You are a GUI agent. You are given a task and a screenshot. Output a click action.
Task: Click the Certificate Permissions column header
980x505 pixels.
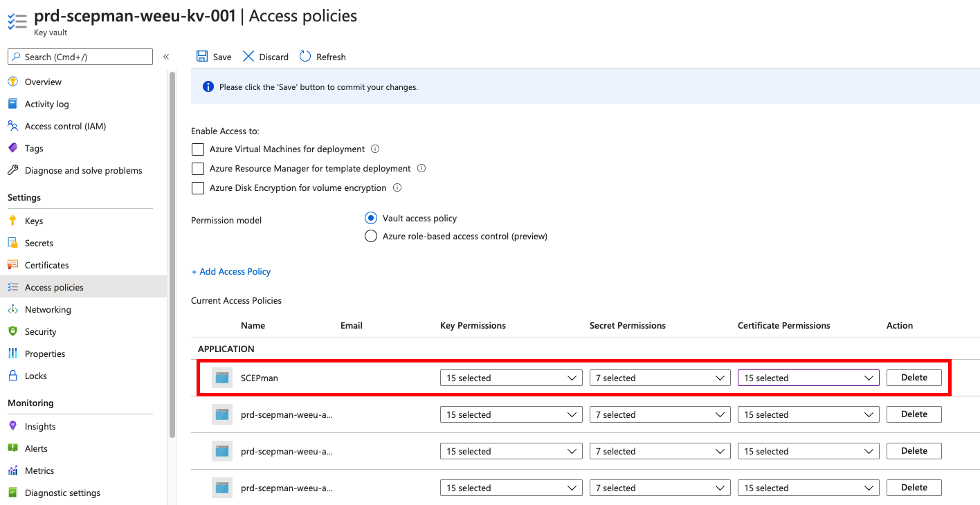tap(783, 325)
